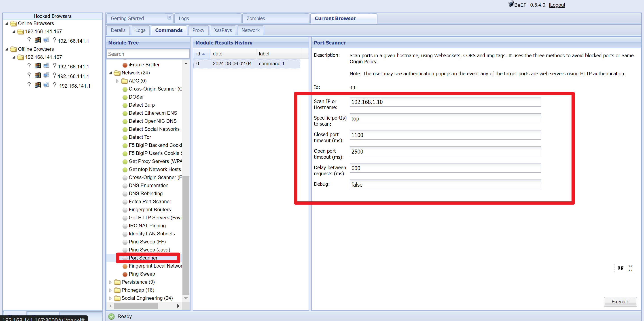Image resolution: width=644 pixels, height=321 pixels.
Task: Click the Persistence folder icon
Action: point(117,282)
